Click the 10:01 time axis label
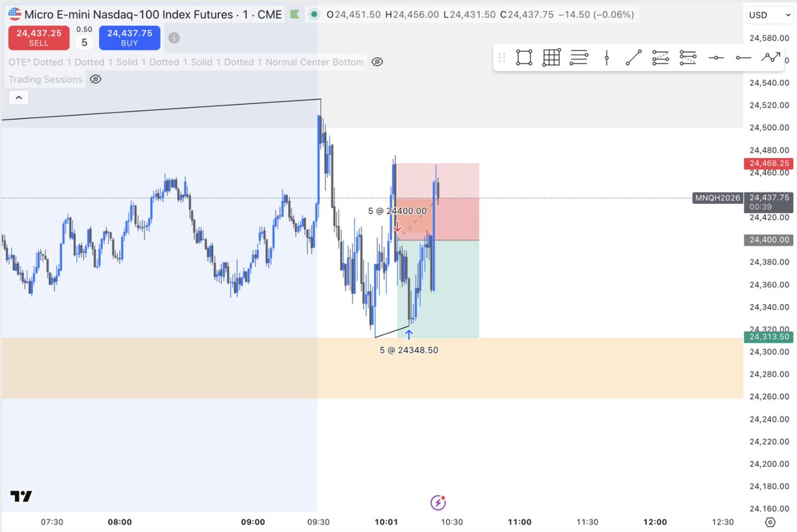Image resolution: width=797 pixels, height=532 pixels. (386, 522)
